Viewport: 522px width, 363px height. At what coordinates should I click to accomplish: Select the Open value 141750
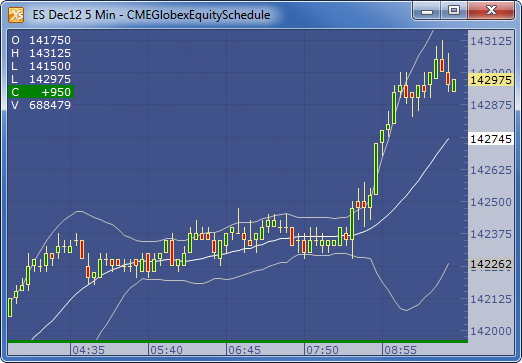pos(50,40)
